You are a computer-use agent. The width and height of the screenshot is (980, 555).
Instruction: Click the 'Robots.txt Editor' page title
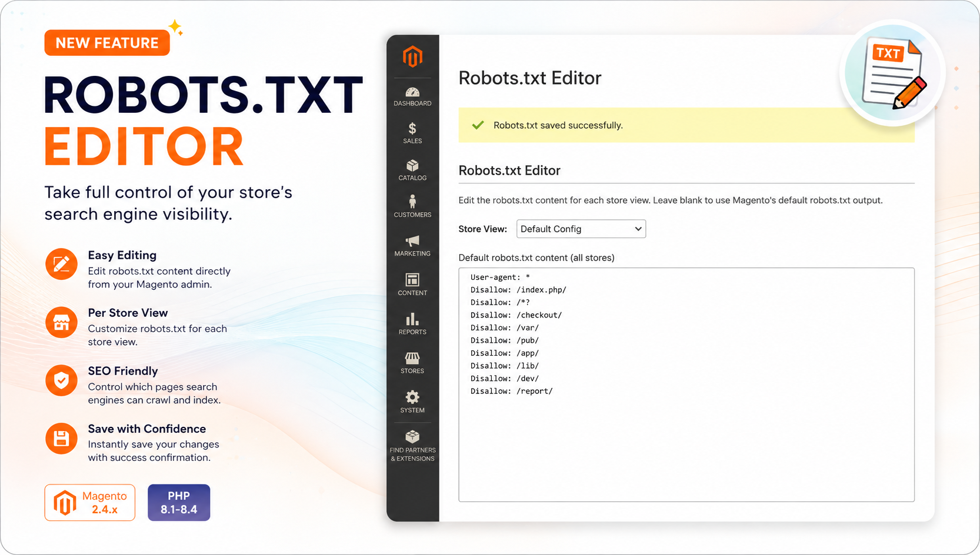[x=530, y=78]
